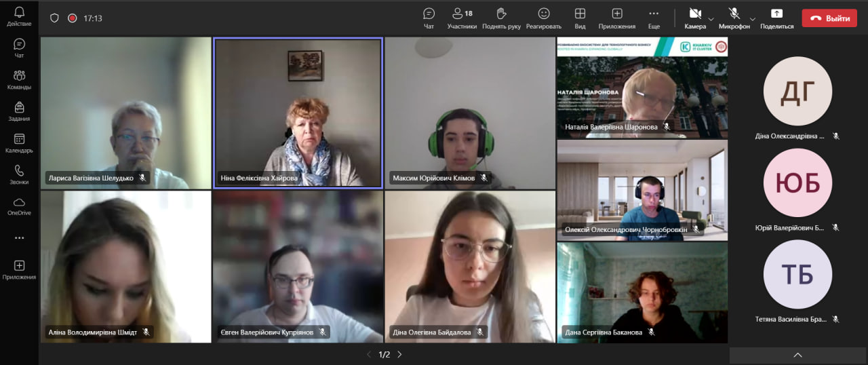This screenshot has width=868, height=365.
Task: Open the Calendar (Календарь) view
Action: coord(19,143)
